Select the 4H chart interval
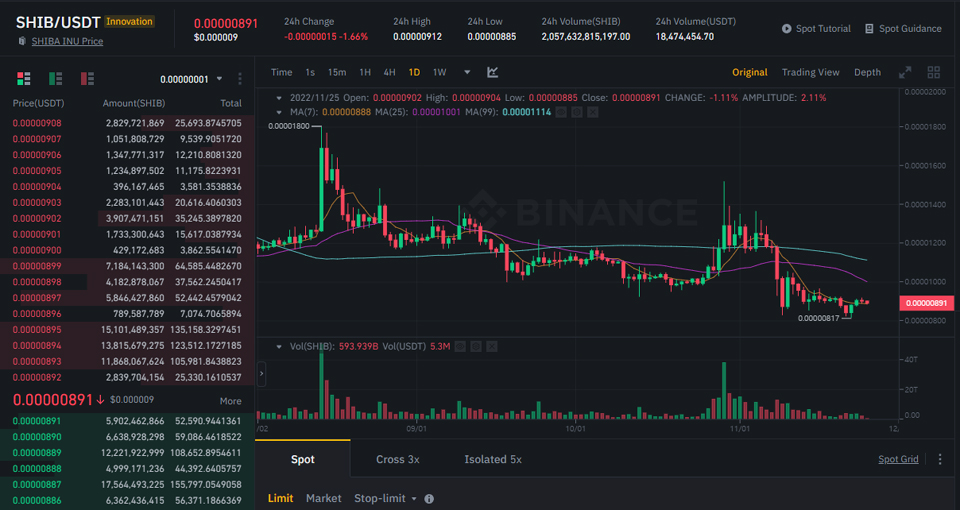960x510 pixels. (389, 72)
